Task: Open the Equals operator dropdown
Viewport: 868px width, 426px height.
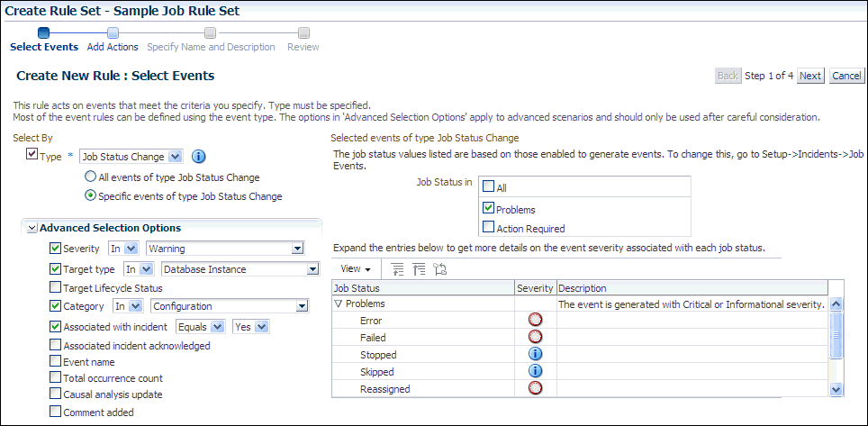Action: 201,328
